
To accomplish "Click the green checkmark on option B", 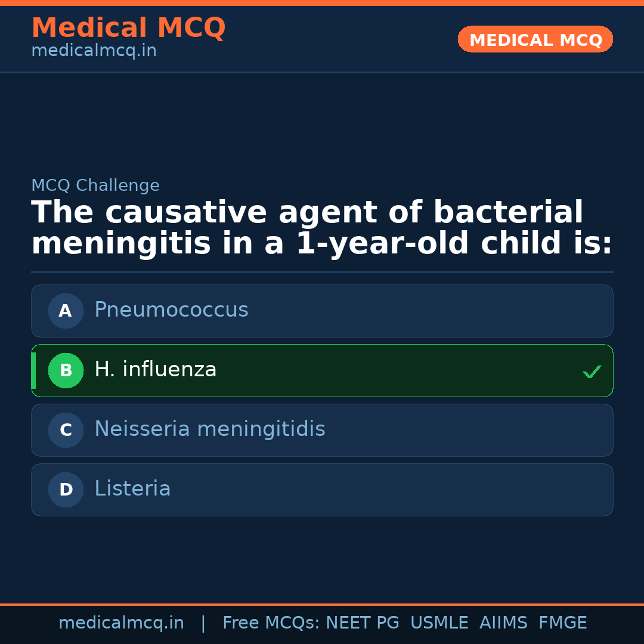I will (592, 371).
